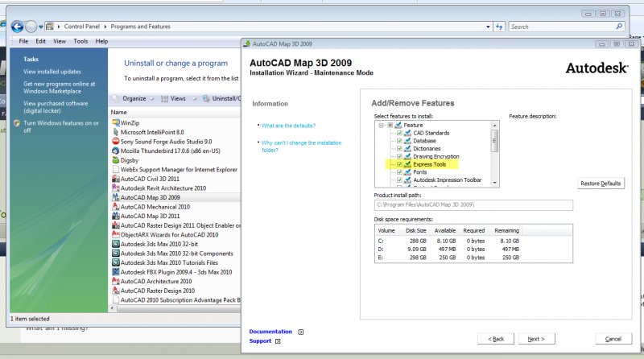644x359 pixels.
Task: Open the Tools menu
Action: 80,41
